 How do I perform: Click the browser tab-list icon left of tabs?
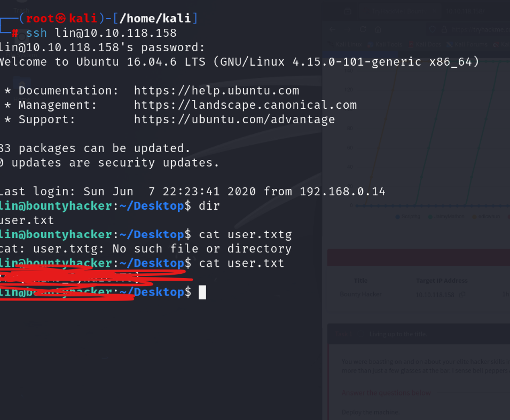pos(348,11)
